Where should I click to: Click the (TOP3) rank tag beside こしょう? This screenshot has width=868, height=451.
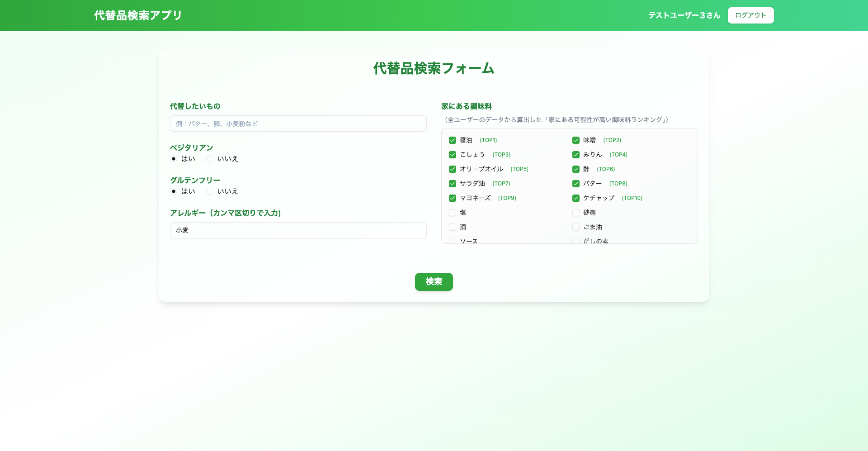coord(501,155)
